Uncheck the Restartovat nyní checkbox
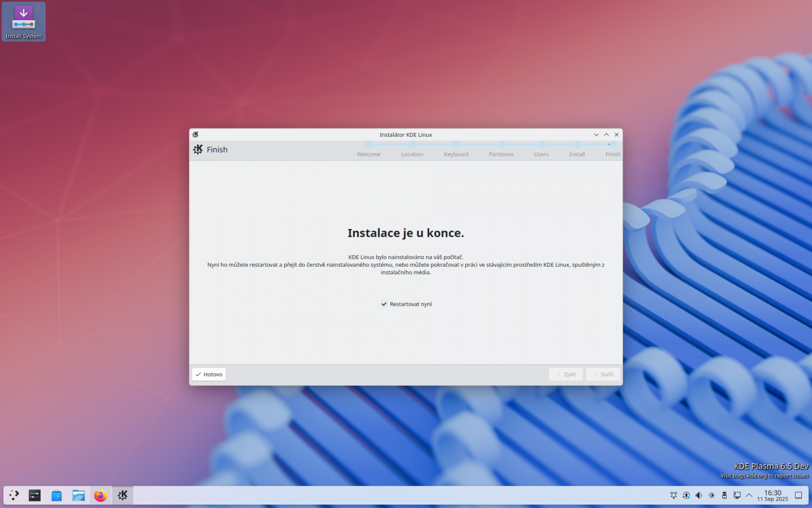 tap(384, 304)
